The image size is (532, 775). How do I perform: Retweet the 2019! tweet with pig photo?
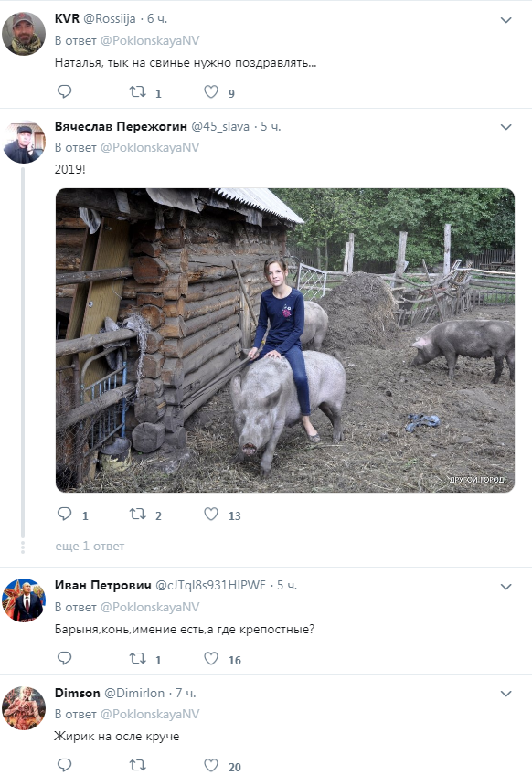pyautogui.click(x=137, y=514)
